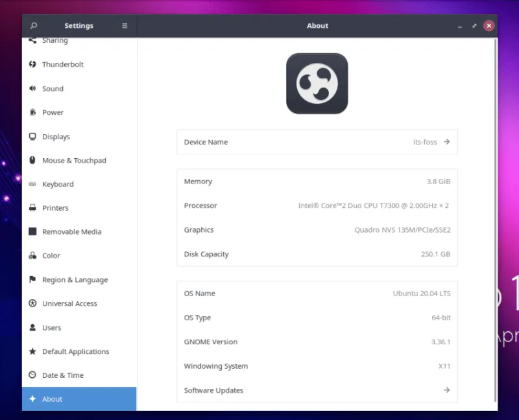Click the Graphics row label
519x420 pixels.
click(x=199, y=230)
